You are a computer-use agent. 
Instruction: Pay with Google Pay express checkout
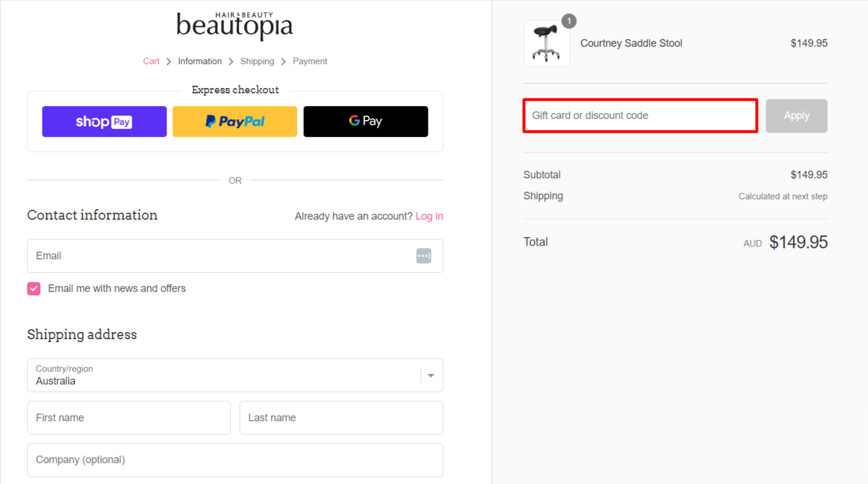click(366, 121)
